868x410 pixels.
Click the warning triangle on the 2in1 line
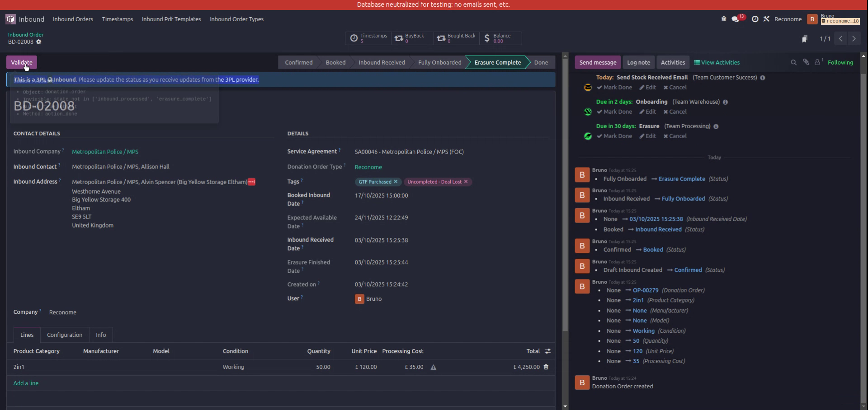coord(434,368)
